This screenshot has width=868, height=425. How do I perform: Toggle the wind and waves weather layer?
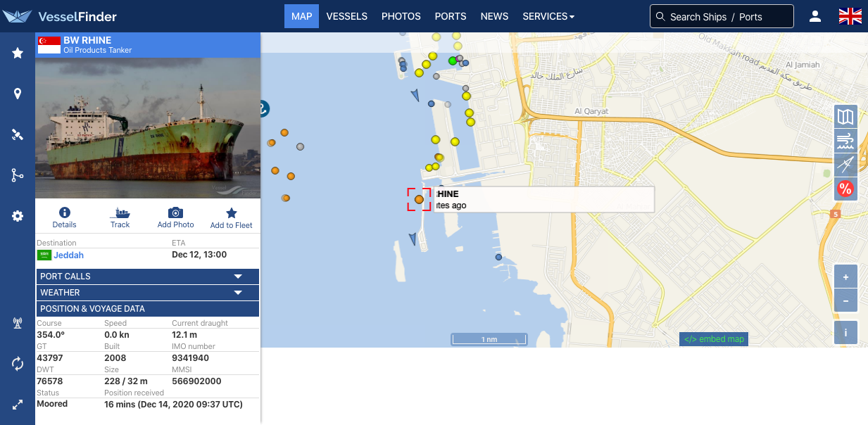click(x=845, y=141)
